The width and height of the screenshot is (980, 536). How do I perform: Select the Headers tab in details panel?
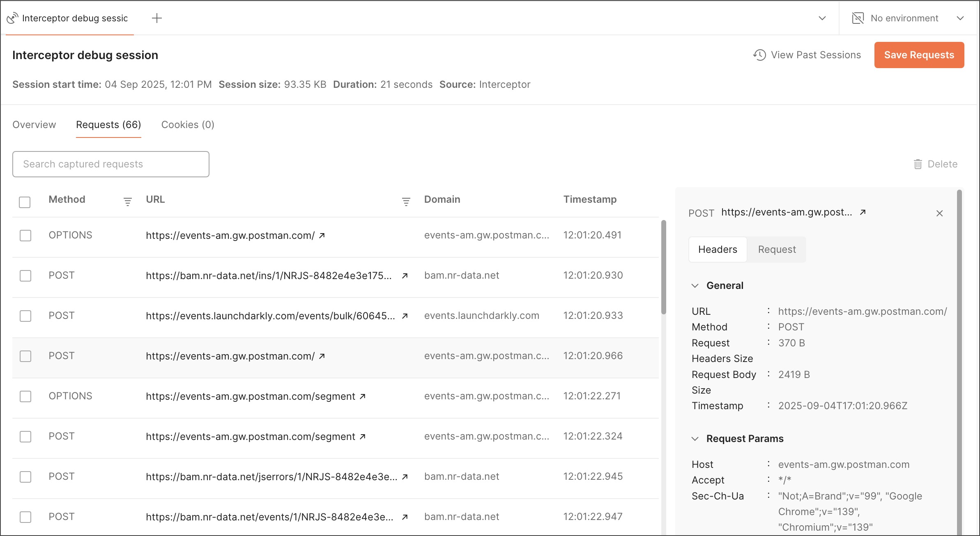pos(718,250)
